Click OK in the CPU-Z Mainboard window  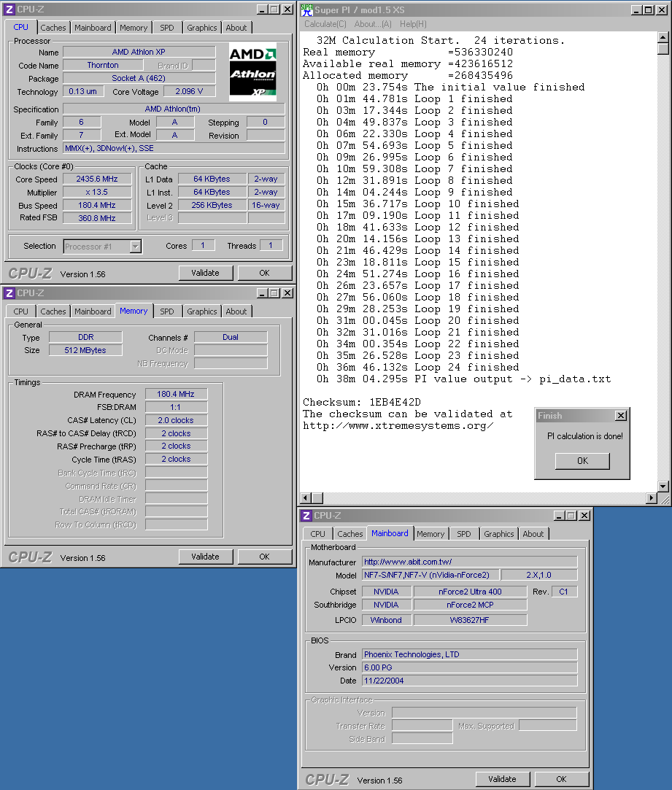coord(561,779)
